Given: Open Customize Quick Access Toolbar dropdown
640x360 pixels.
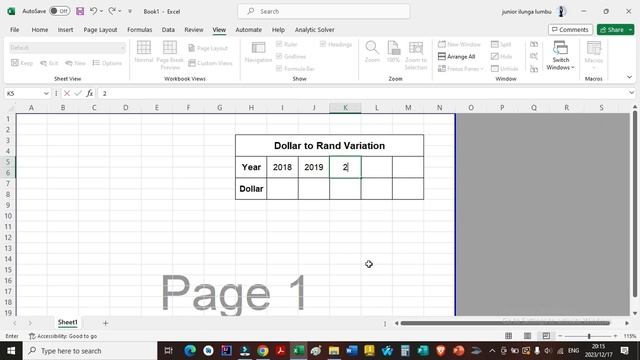Looking at the screenshot, I should point(130,11).
